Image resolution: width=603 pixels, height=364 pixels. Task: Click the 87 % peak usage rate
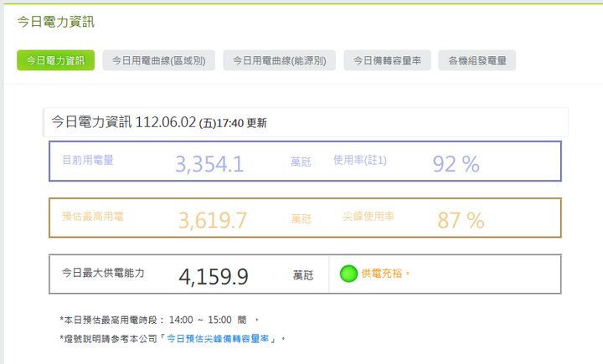coord(461,220)
